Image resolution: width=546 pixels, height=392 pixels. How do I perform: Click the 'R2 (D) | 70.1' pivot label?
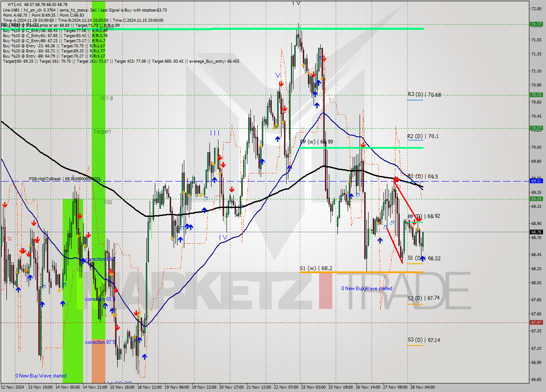point(423,136)
